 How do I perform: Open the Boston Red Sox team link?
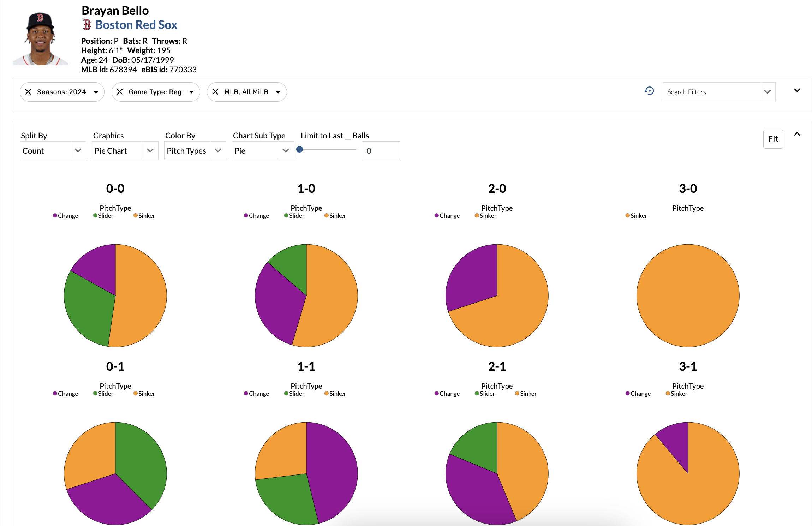point(136,25)
